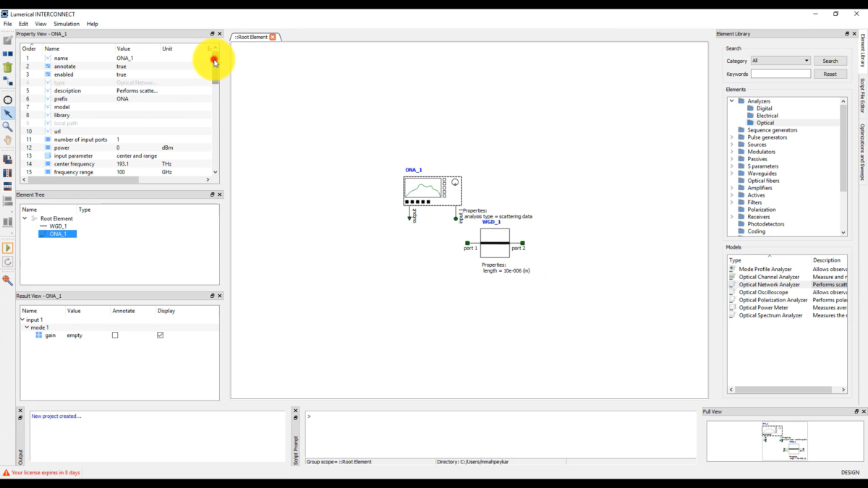Expand the Amplifiers category
The width and height of the screenshot is (868, 488).
pyautogui.click(x=732, y=188)
